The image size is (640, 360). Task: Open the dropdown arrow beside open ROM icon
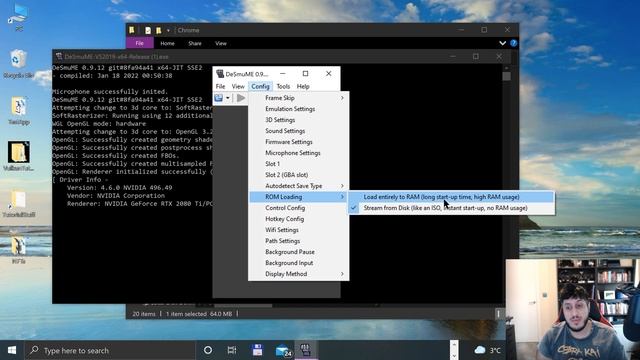228,98
